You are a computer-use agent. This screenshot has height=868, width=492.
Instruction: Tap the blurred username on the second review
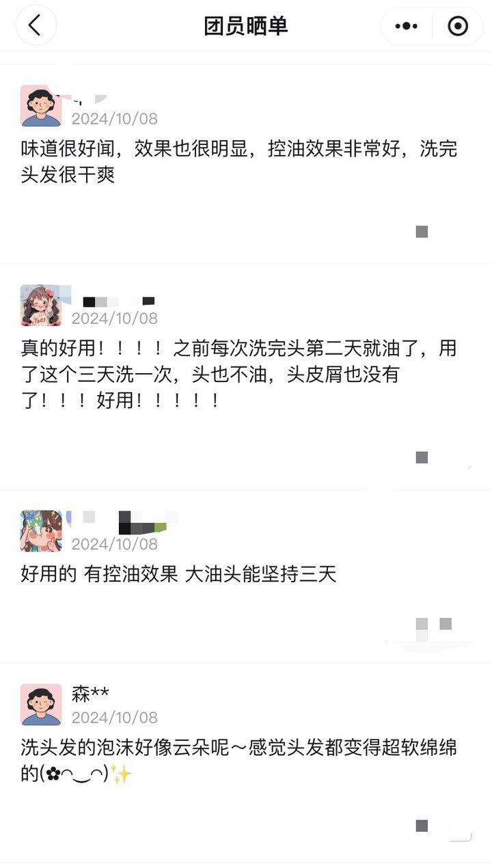point(118,301)
